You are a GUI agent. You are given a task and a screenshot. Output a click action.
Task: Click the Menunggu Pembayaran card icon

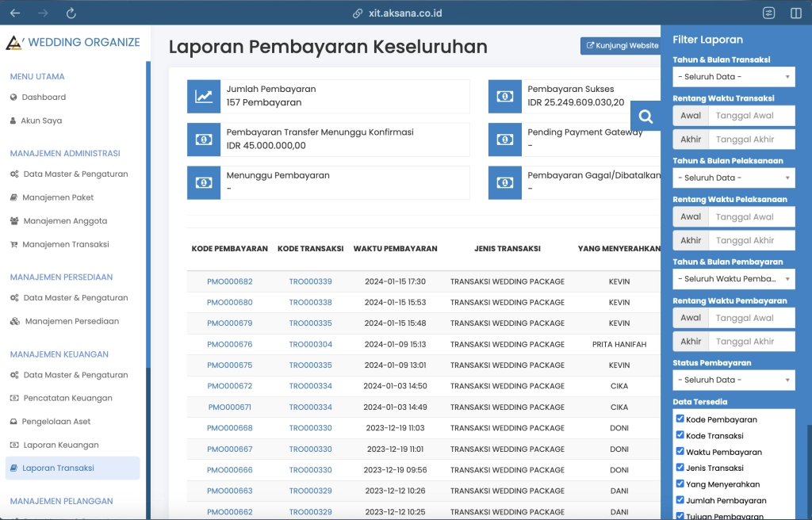[x=205, y=181]
